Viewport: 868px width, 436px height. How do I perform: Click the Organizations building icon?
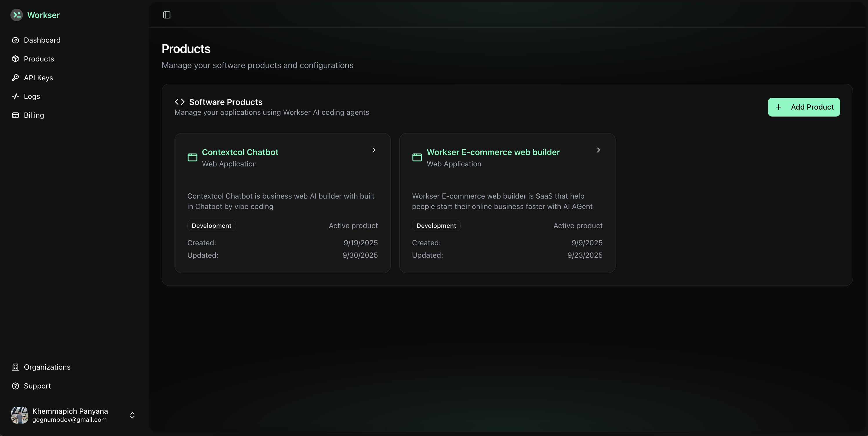pyautogui.click(x=16, y=367)
